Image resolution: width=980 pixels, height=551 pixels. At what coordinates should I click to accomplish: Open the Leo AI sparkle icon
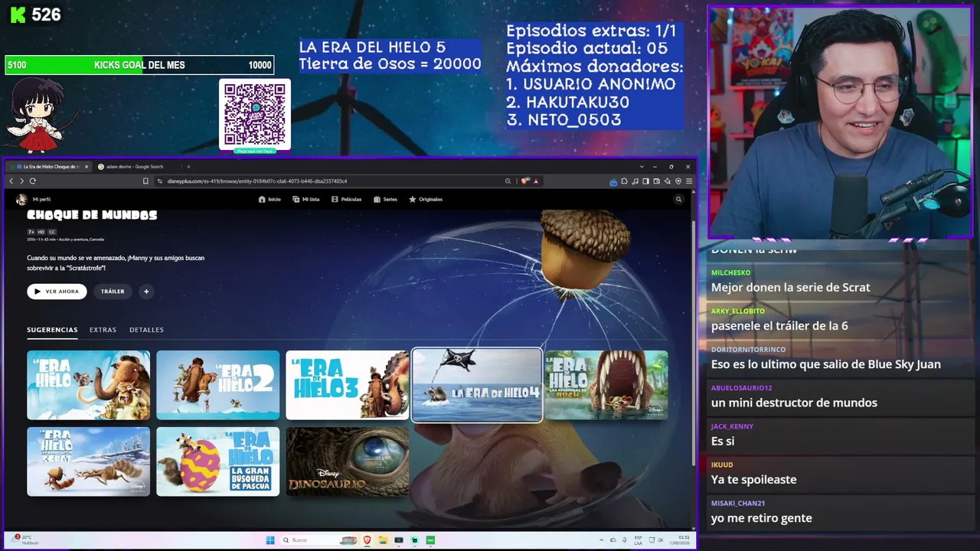pyautogui.click(x=668, y=181)
